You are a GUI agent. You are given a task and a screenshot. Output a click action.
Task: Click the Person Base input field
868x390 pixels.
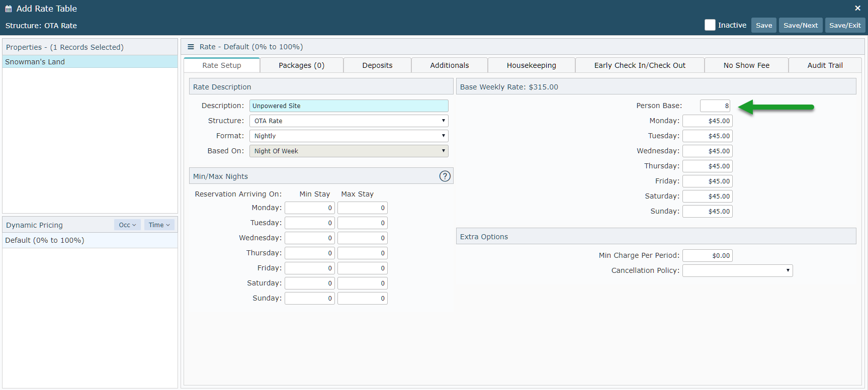click(715, 106)
